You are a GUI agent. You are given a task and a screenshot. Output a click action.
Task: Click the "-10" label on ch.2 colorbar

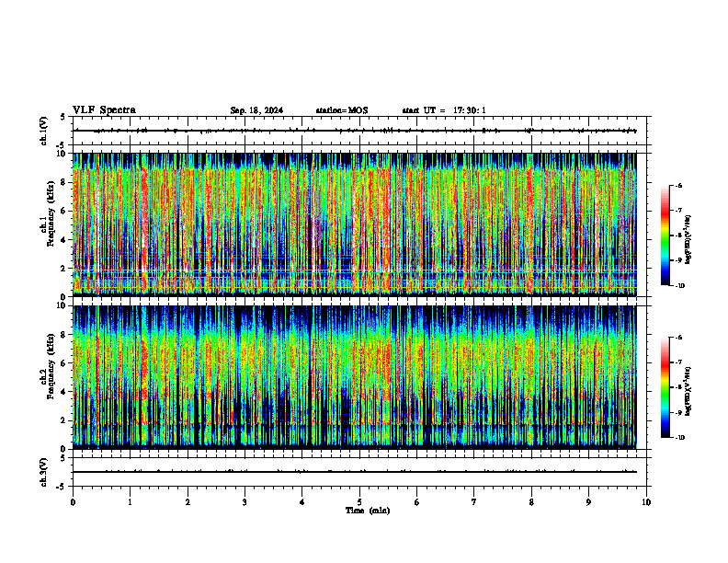click(679, 438)
